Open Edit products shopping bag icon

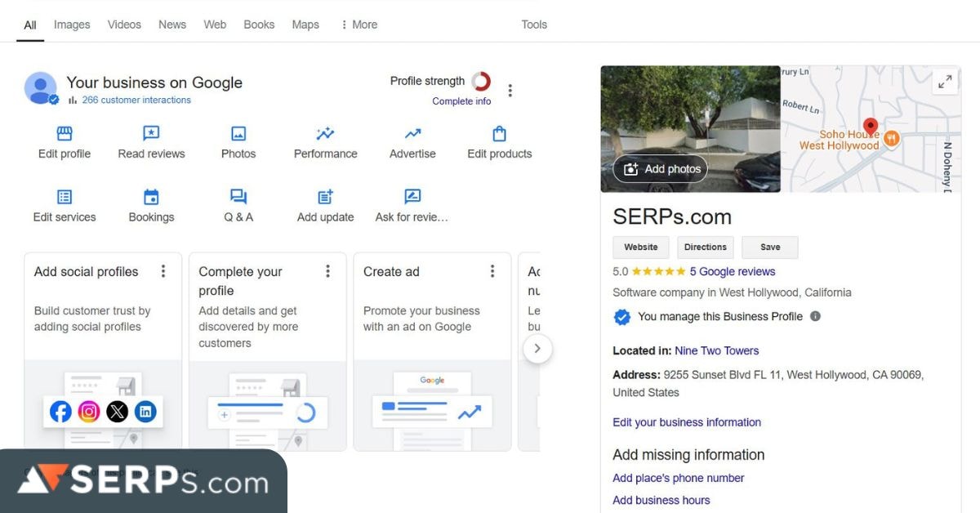500,134
